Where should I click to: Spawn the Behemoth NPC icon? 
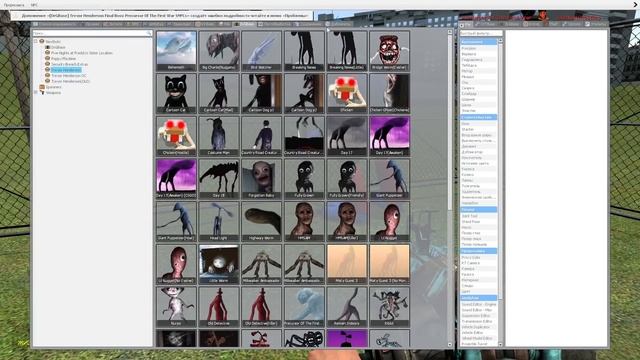click(176, 51)
